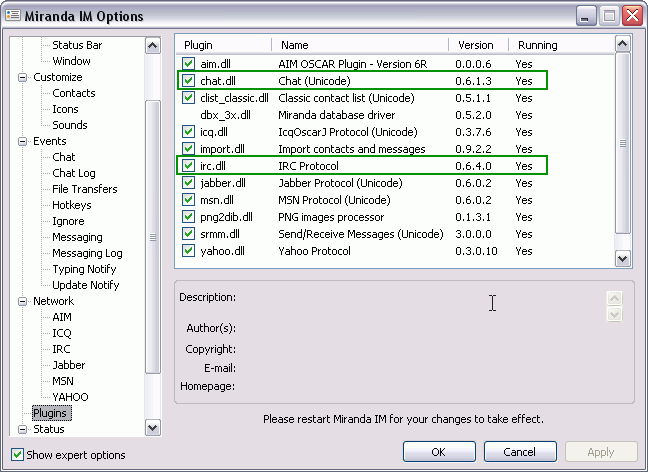Viewport: 648px width, 472px height.
Task: Collapse the Network tree node
Action: [22, 301]
